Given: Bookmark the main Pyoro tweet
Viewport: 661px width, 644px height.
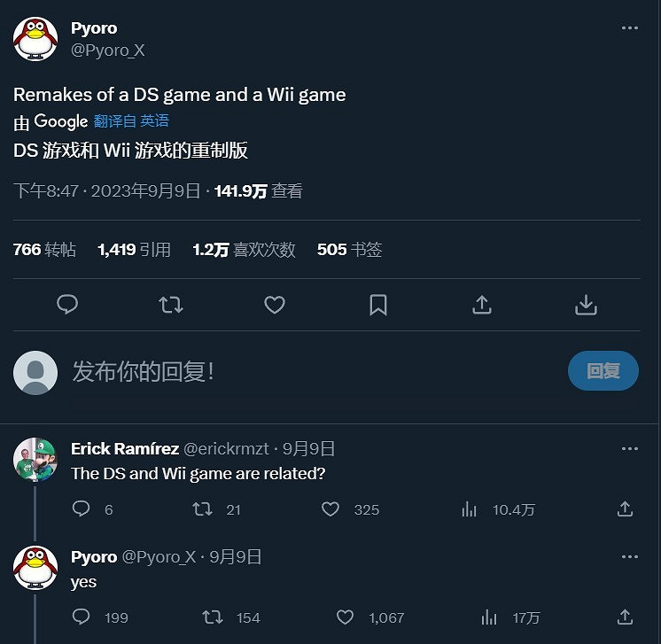Looking at the screenshot, I should point(378,305).
